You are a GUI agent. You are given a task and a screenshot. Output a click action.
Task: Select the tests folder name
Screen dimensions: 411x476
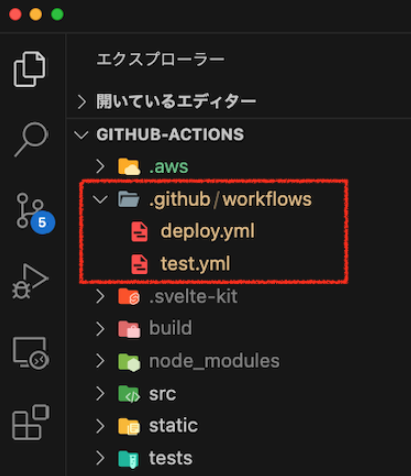pos(171,458)
